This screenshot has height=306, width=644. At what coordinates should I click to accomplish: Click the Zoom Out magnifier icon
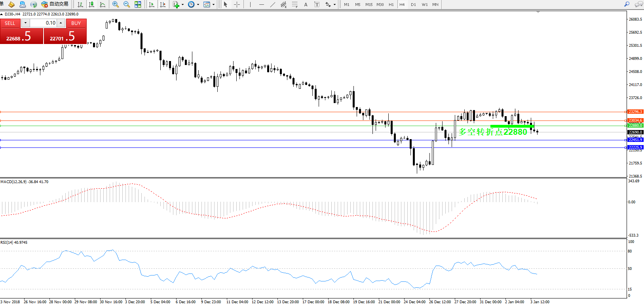tap(127, 4)
